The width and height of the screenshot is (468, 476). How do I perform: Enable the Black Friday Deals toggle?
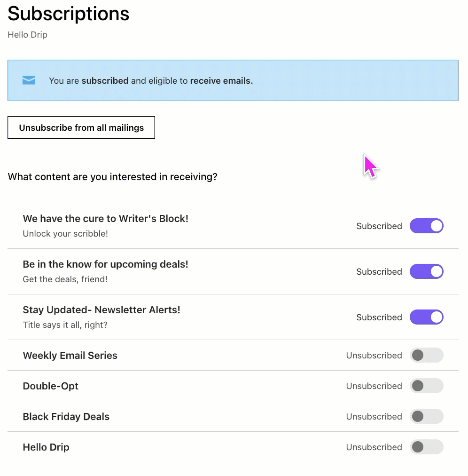(426, 416)
